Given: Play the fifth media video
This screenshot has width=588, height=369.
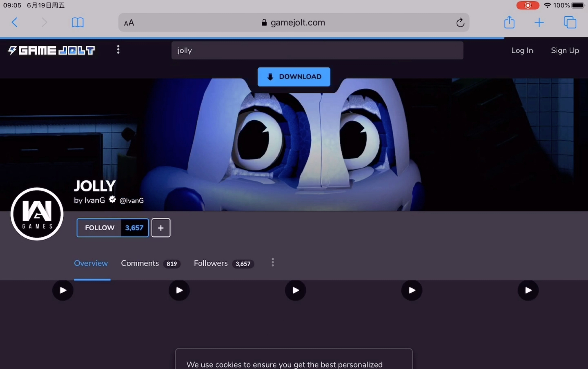Looking at the screenshot, I should pyautogui.click(x=528, y=290).
